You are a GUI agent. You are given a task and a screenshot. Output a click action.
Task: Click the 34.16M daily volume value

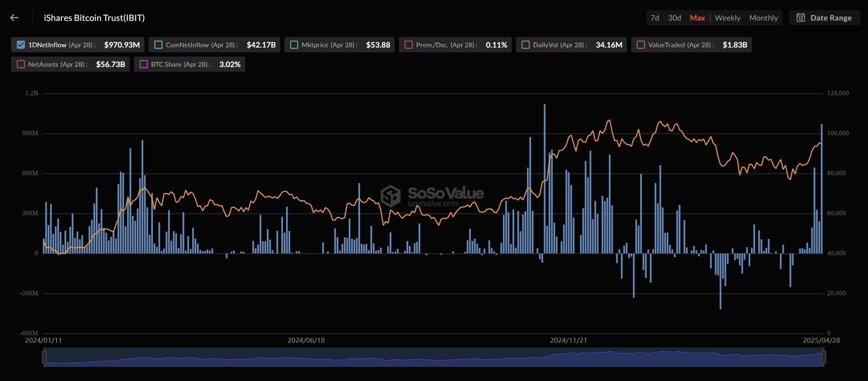pyautogui.click(x=609, y=45)
